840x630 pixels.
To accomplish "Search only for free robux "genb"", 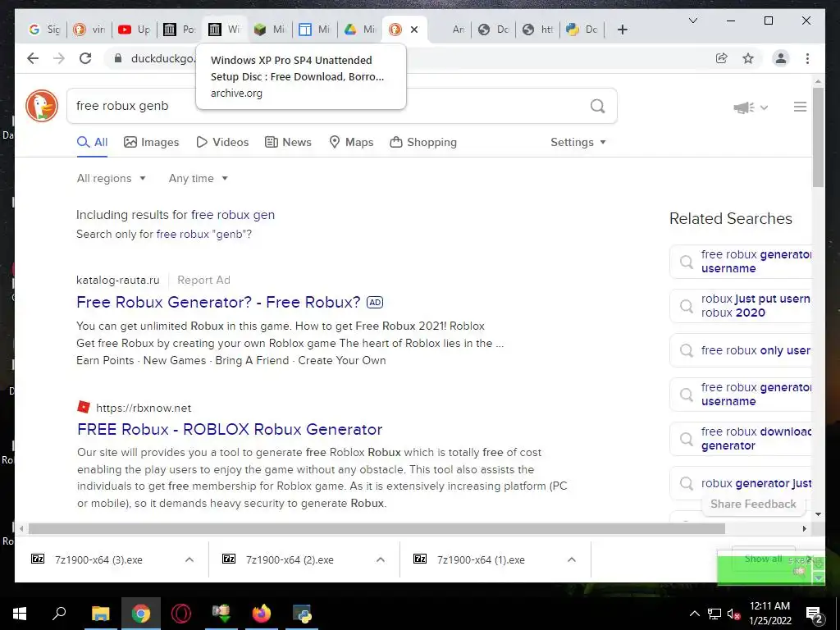I will click(x=203, y=234).
